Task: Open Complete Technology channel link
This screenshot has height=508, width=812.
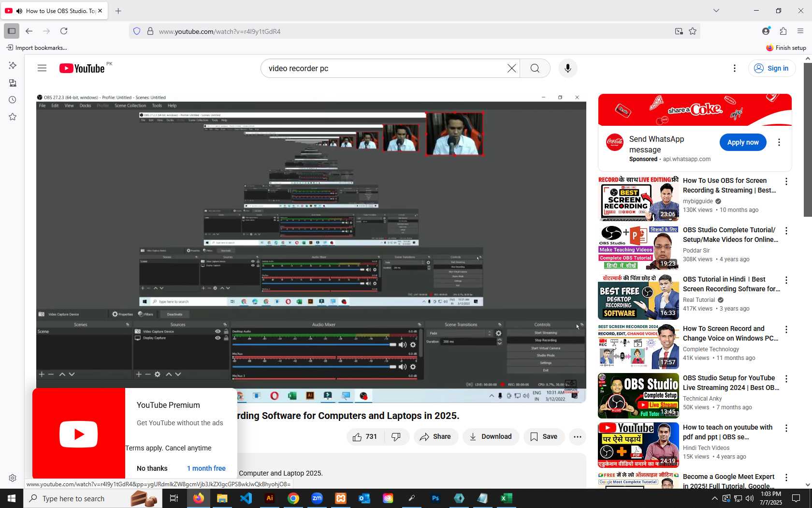Action: coord(711,349)
